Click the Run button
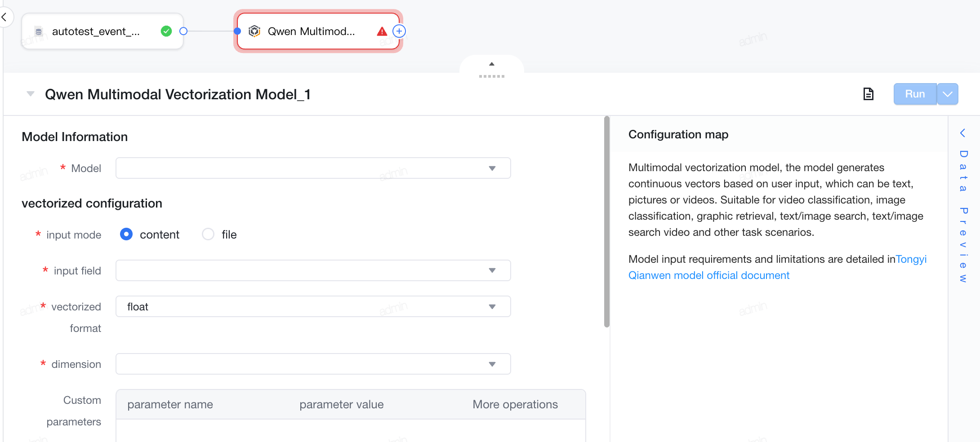 point(915,94)
